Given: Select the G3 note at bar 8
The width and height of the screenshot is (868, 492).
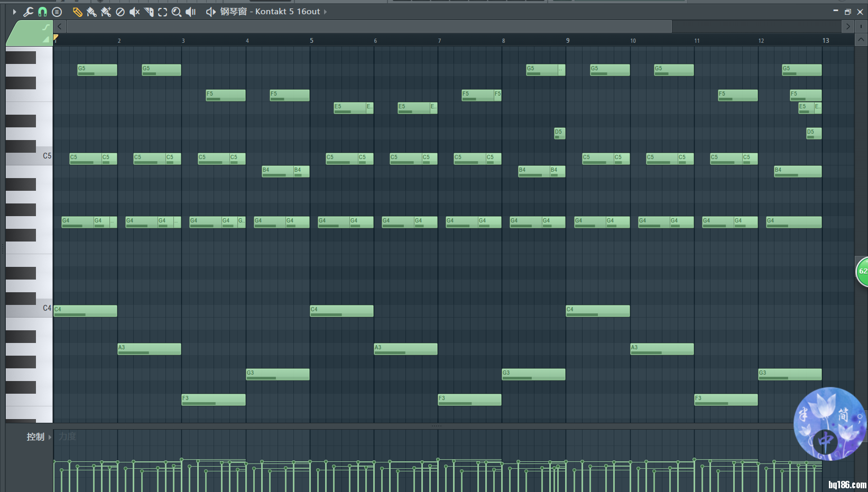Looking at the screenshot, I should [x=533, y=375].
